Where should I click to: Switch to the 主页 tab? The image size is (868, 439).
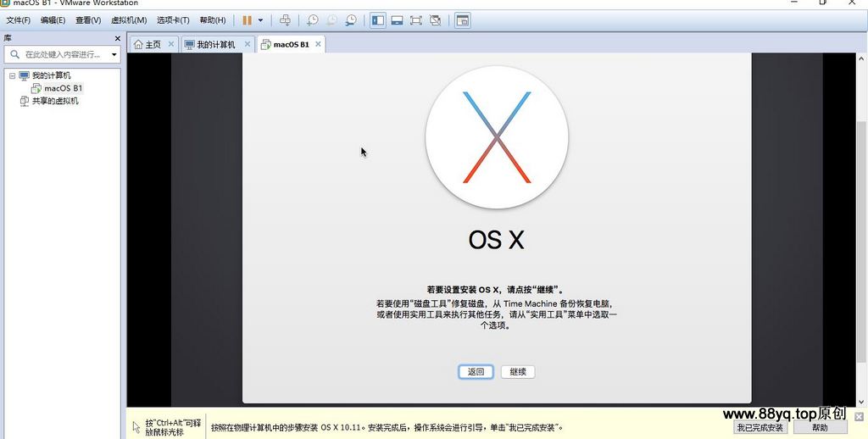coord(154,44)
